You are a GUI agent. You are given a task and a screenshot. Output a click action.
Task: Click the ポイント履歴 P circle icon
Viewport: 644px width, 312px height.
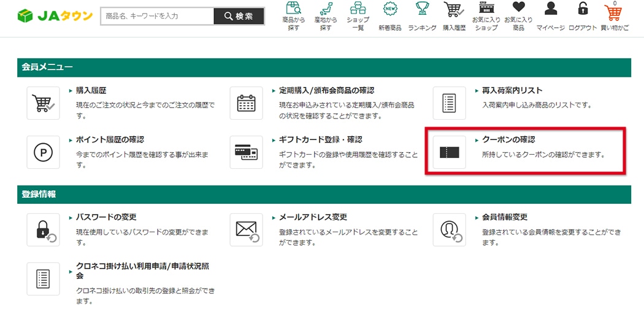click(43, 152)
